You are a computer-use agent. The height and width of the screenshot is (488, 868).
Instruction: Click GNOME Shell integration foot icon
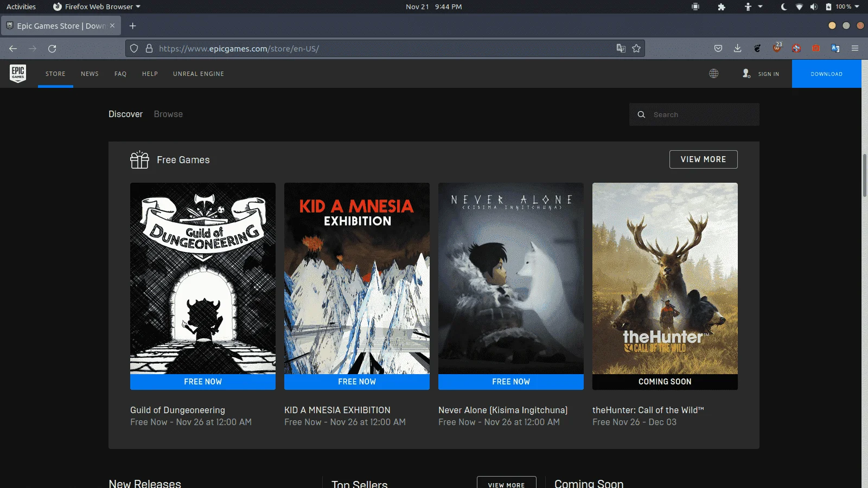757,48
